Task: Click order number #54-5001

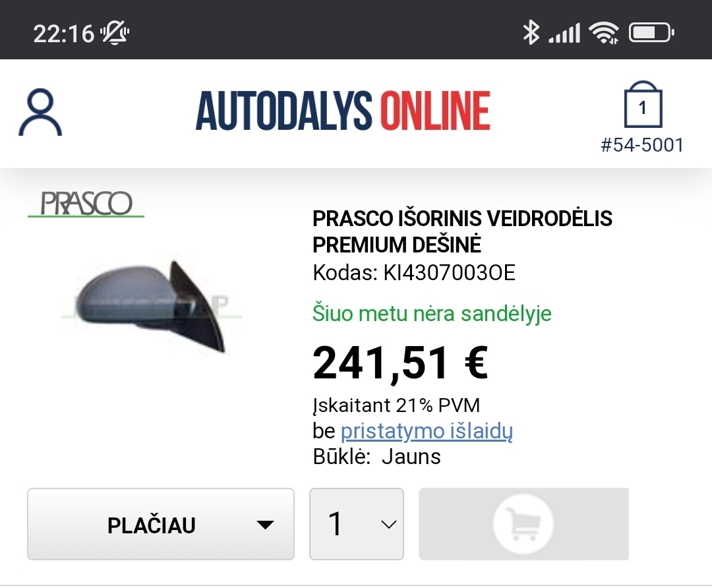Action: [642, 145]
